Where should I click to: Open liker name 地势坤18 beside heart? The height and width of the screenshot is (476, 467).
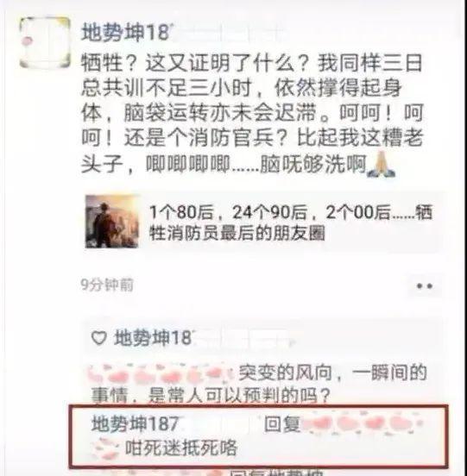click(153, 337)
